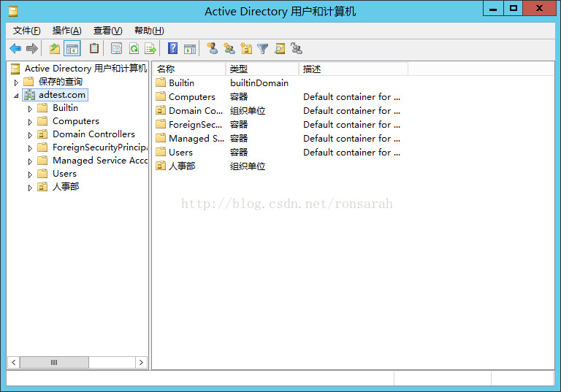Viewport: 561px width, 392px height.
Task: Open the 查看(V) menu
Action: click(x=107, y=31)
